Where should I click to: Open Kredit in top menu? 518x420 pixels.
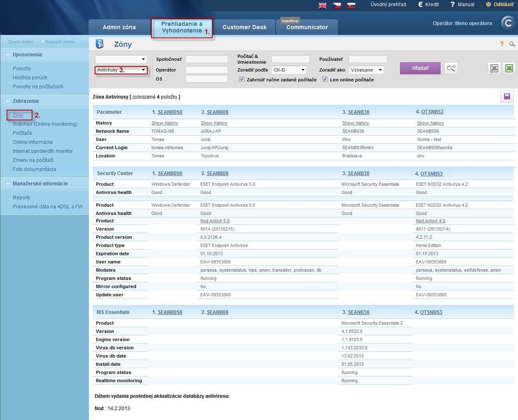tap(429, 5)
